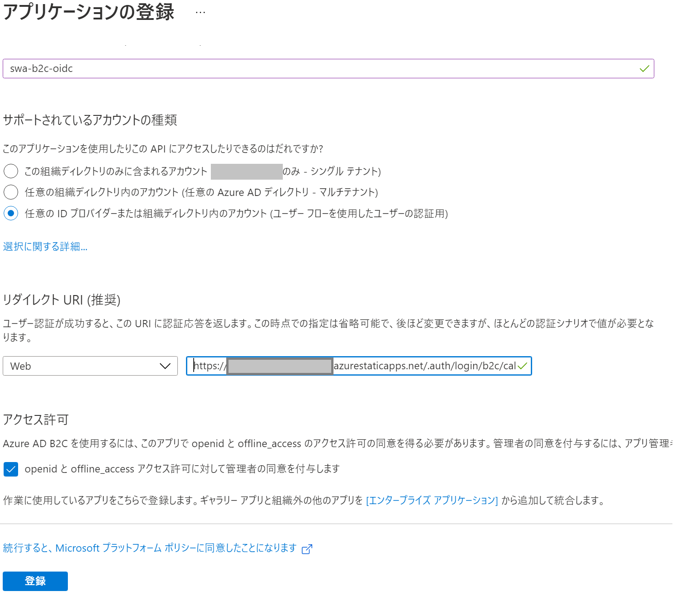Click the サポートされているアカウントの種類 heading
Viewport: 700px width, 596px height.
pyautogui.click(x=90, y=120)
